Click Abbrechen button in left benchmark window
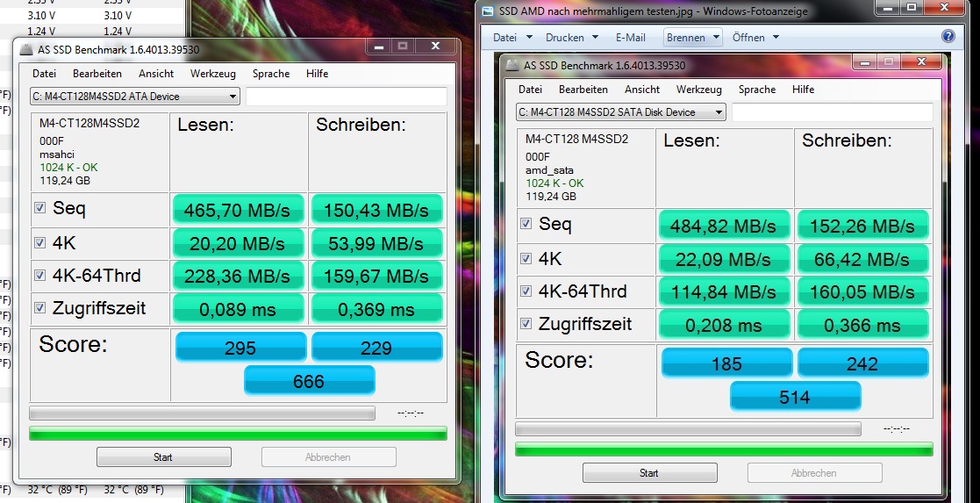 [328, 456]
